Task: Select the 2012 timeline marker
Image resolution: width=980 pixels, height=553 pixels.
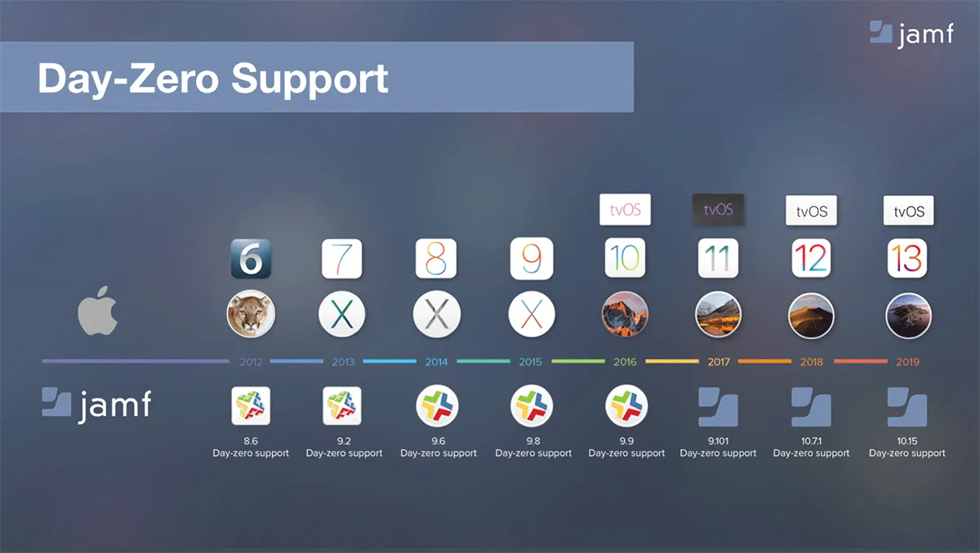Action: [x=251, y=361]
